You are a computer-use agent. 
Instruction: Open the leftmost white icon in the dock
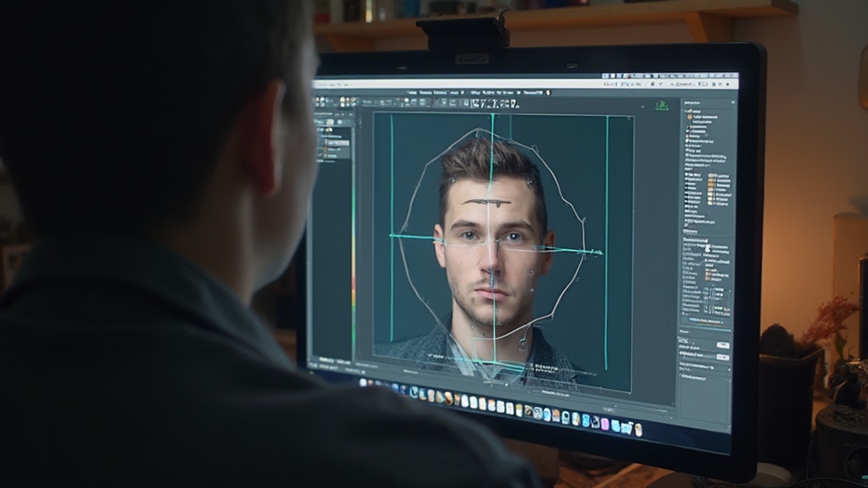coord(363,382)
